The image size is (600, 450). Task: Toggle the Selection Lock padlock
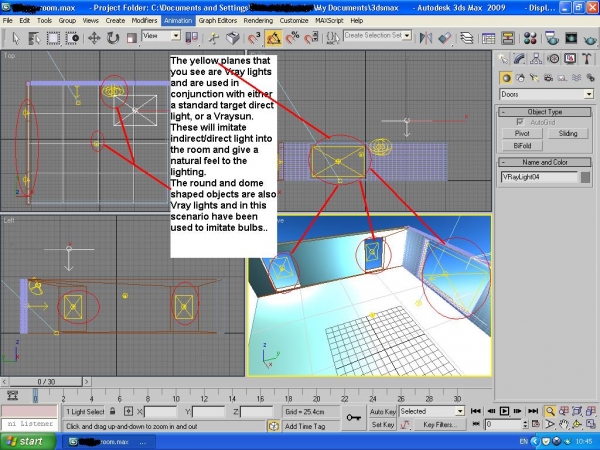point(112,411)
